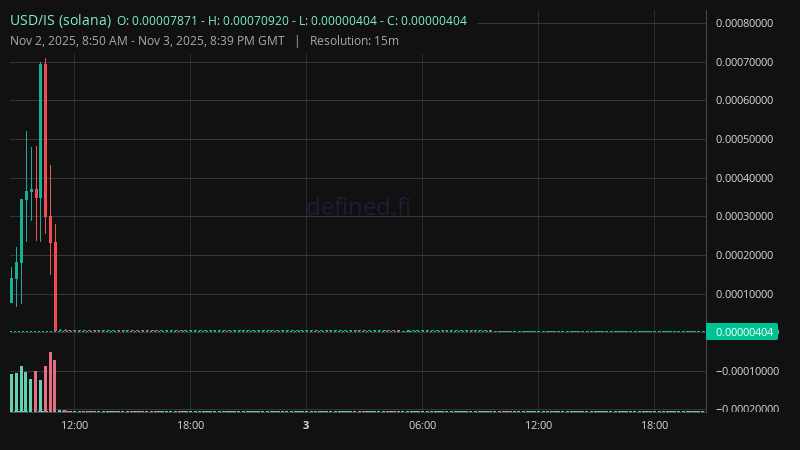Click the Resolution: 15m label
800x450 pixels.
point(354,41)
